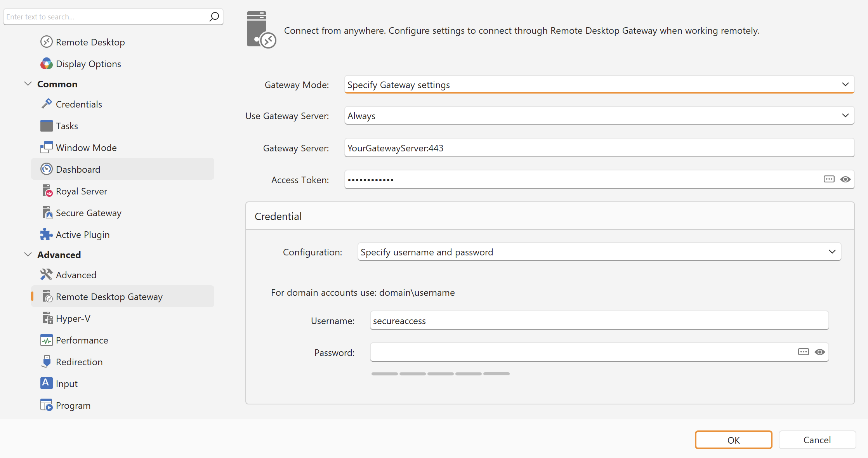
Task: Click the Royal Server icon
Action: (47, 191)
